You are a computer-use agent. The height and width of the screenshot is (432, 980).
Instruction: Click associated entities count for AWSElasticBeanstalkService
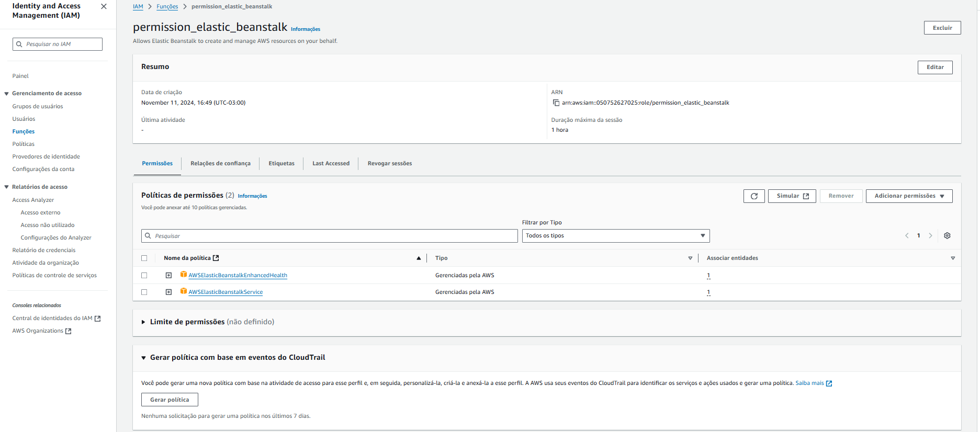point(708,292)
